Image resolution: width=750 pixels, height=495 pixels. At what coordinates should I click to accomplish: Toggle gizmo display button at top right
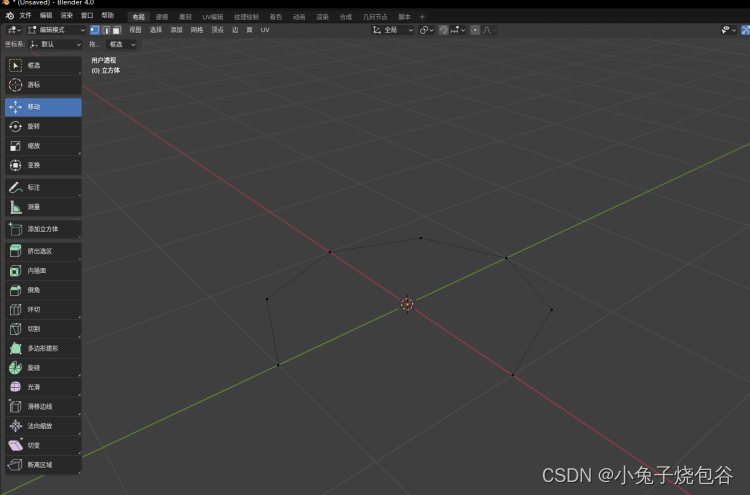click(745, 30)
